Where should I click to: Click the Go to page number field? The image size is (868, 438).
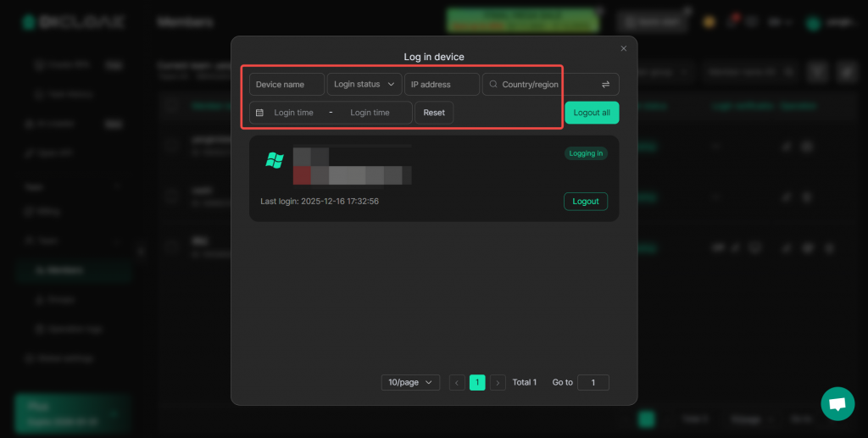click(x=593, y=383)
